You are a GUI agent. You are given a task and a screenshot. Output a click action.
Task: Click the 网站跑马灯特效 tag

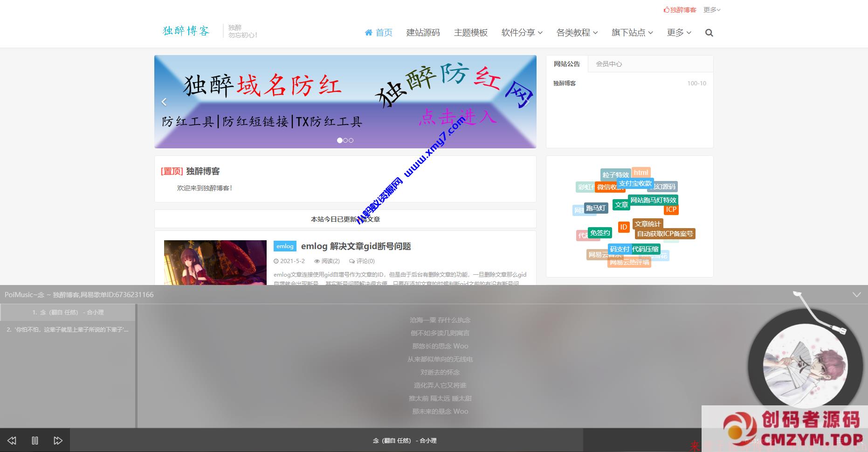click(653, 200)
